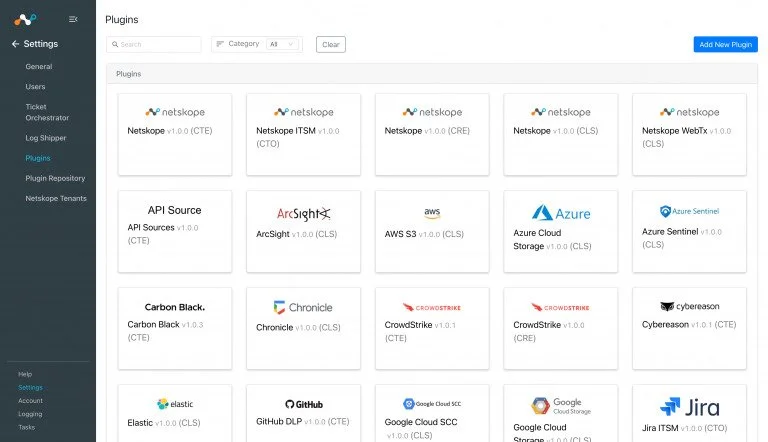Click the Google Cloud SCC logo
768x442 pixels.
[432, 404]
